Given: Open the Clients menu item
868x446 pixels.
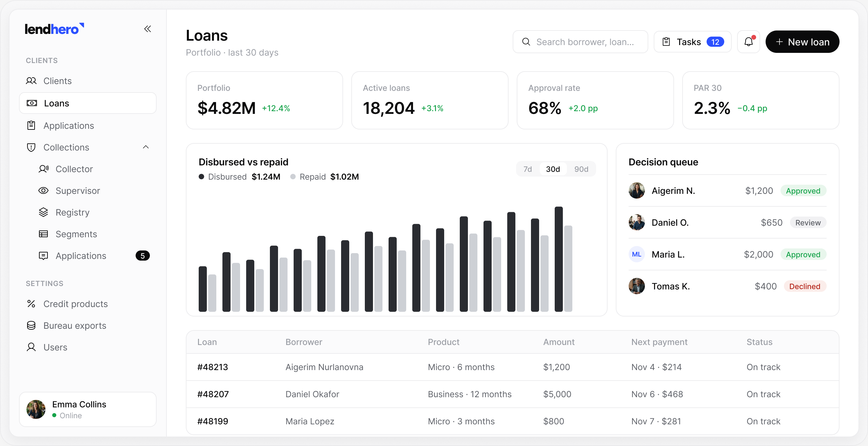Looking at the screenshot, I should pyautogui.click(x=88, y=81).
